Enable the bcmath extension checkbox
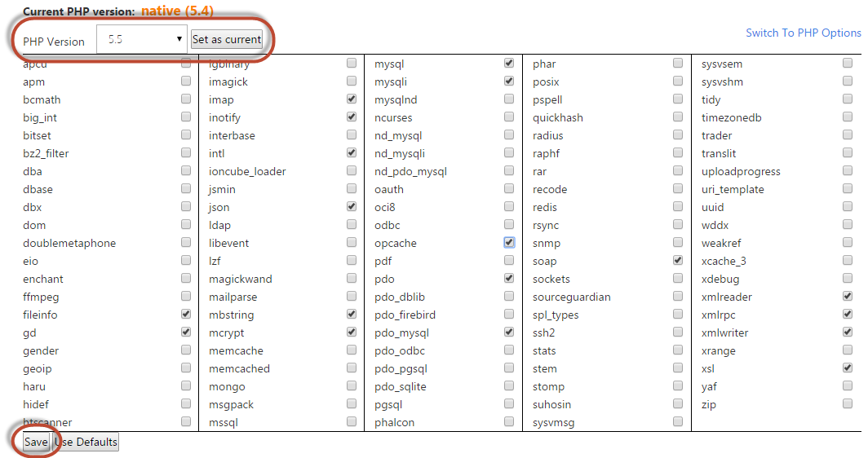868x458 pixels. tap(186, 99)
